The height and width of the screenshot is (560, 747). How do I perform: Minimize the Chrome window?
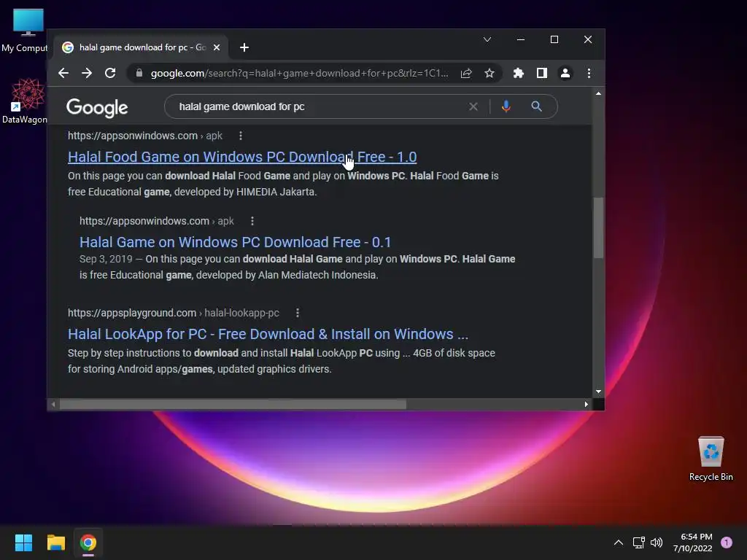pyautogui.click(x=521, y=39)
